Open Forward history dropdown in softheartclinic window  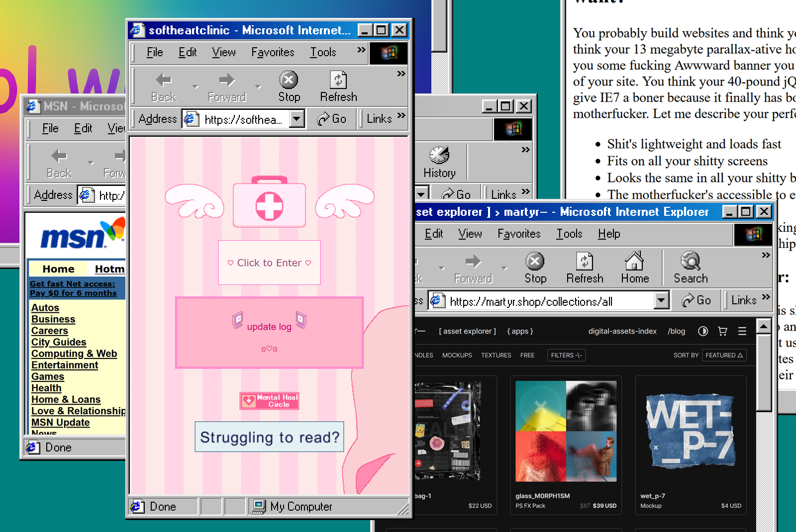258,87
